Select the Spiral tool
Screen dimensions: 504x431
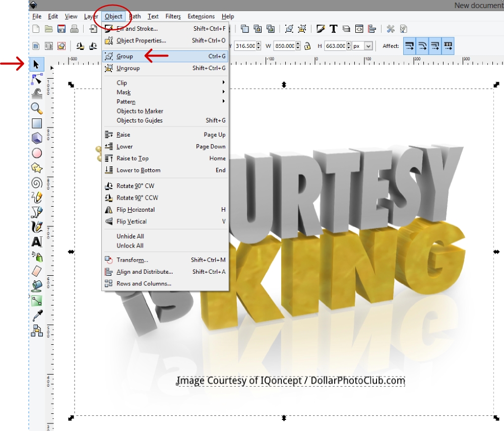(x=37, y=183)
